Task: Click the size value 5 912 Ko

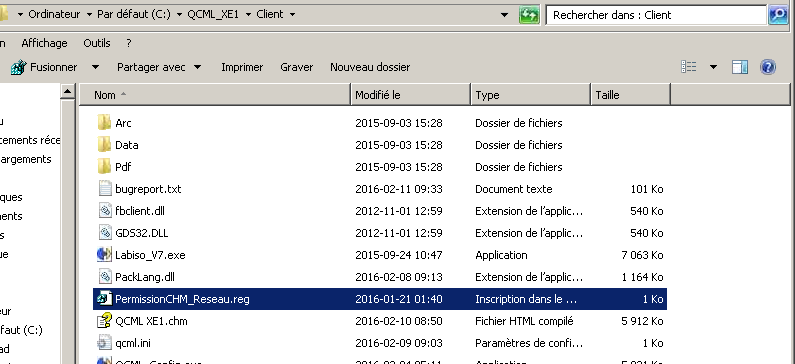Action: click(642, 321)
